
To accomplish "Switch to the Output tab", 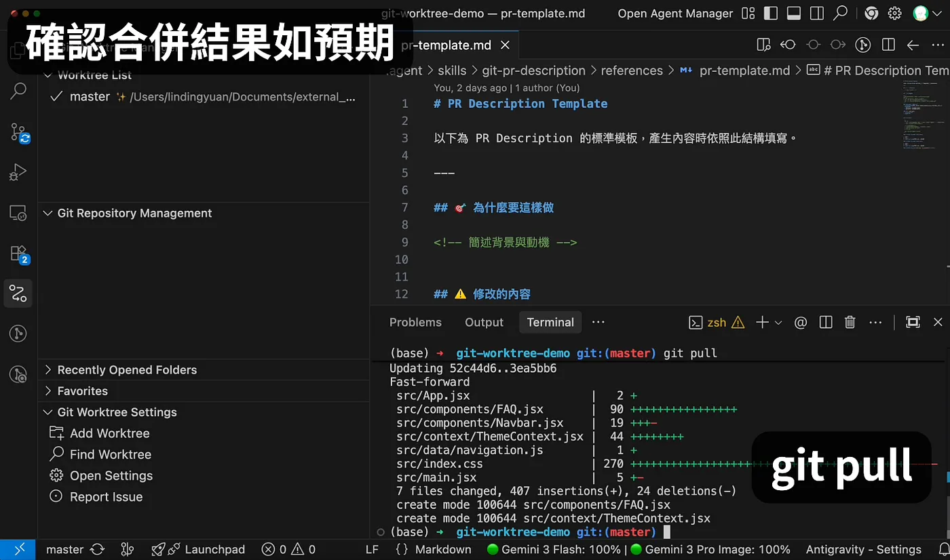I will coord(484,322).
